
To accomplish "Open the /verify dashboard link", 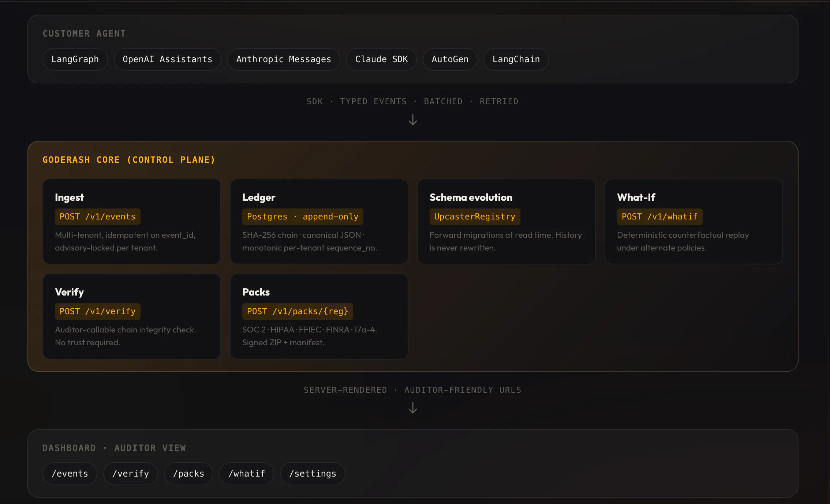I will [x=131, y=474].
